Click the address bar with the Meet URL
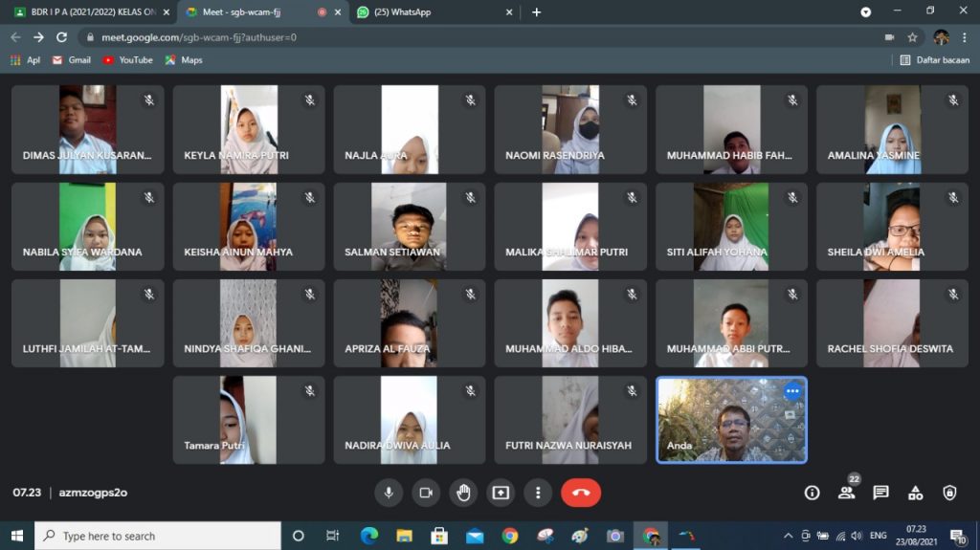 [x=383, y=37]
